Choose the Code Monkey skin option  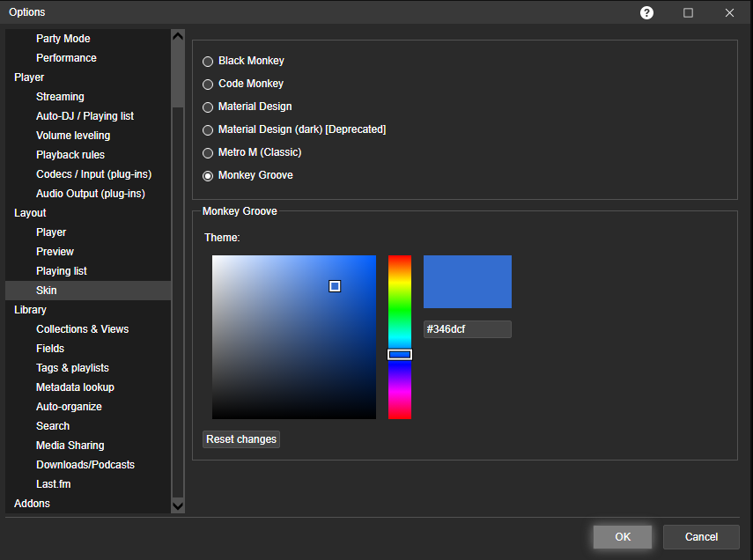click(208, 85)
